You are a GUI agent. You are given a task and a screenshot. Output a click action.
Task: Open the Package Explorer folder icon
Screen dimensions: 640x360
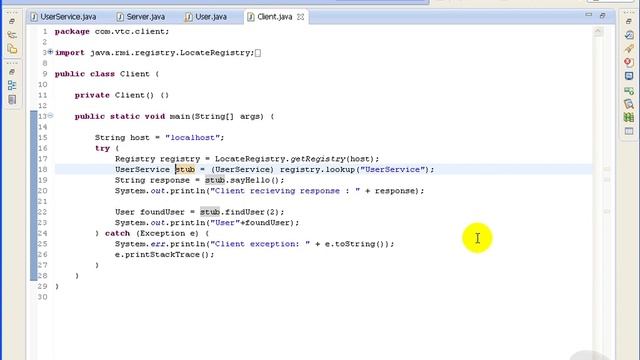[x=12, y=49]
